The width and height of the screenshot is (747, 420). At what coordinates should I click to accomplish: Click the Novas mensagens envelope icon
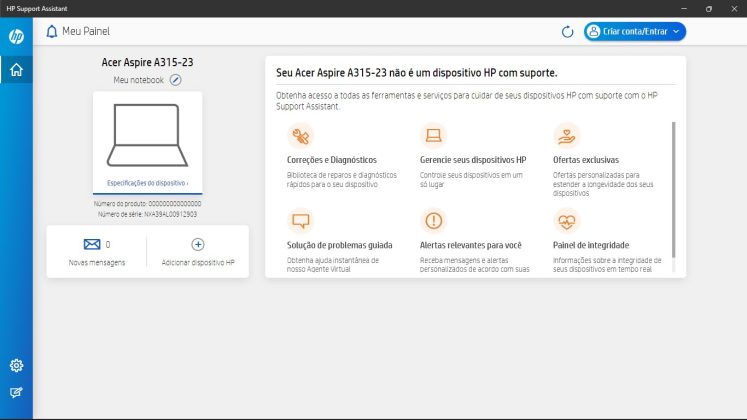tap(91, 244)
